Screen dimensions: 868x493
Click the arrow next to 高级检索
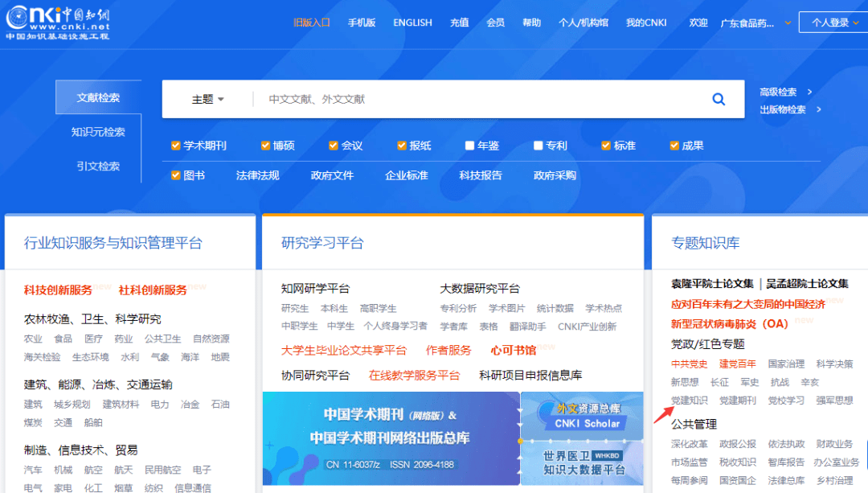(809, 92)
